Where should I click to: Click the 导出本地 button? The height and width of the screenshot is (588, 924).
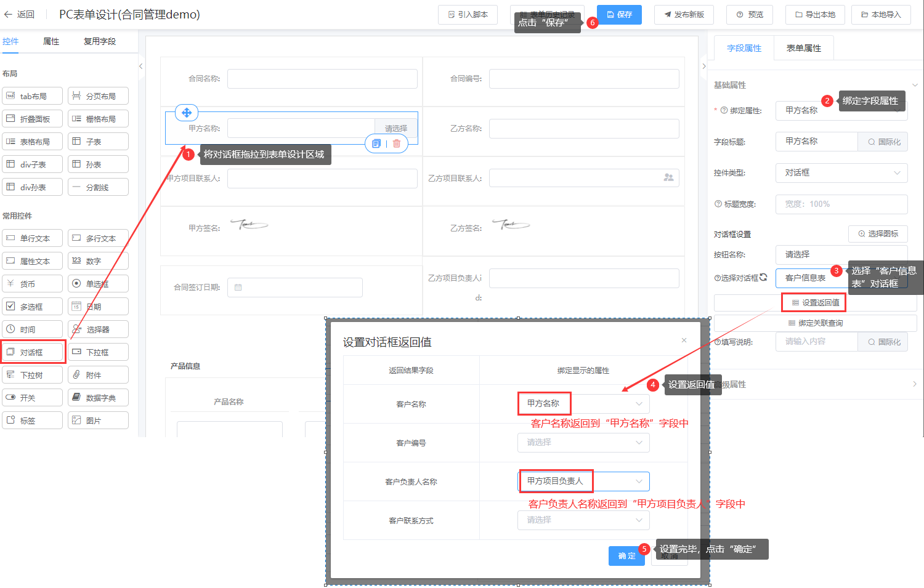tap(816, 15)
